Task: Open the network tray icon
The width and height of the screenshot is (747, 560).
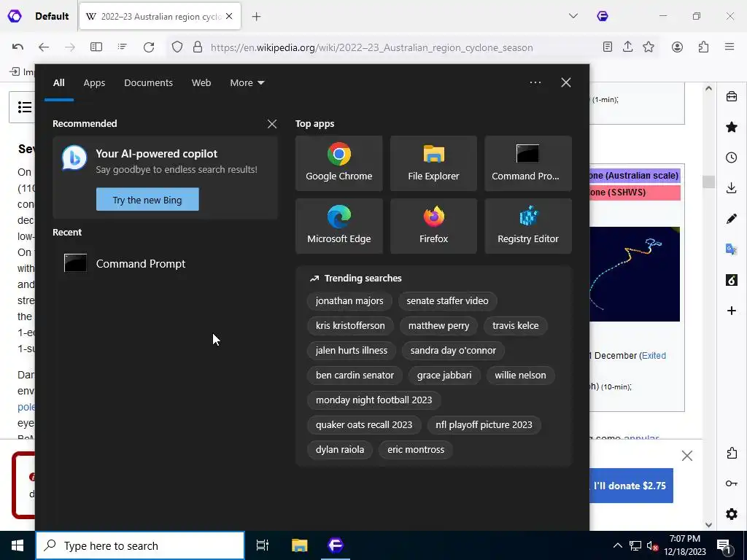Action: [x=635, y=545]
